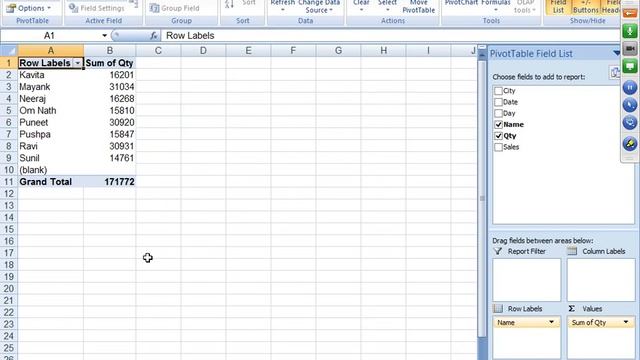Open Change Data Source command

[x=319, y=7]
